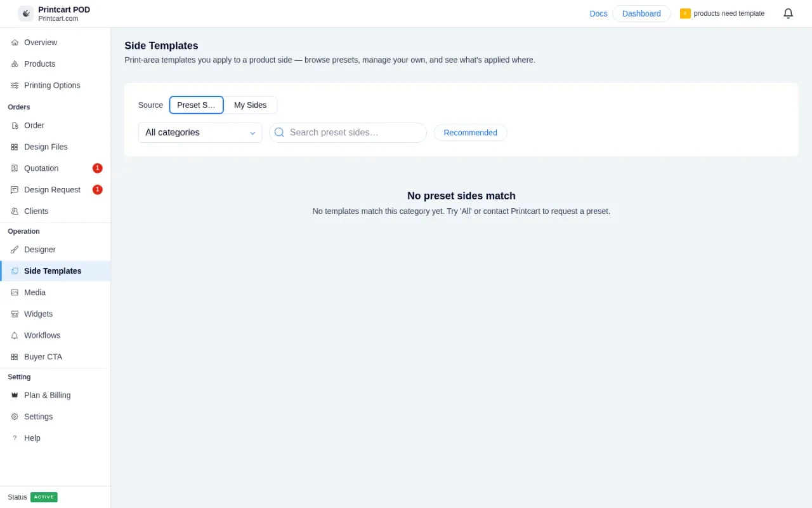Click the Dashboard button

click(x=641, y=13)
